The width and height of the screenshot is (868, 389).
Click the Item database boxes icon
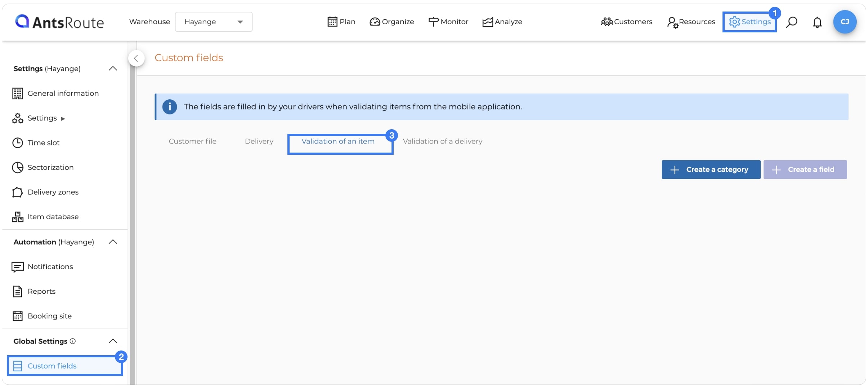tap(17, 217)
